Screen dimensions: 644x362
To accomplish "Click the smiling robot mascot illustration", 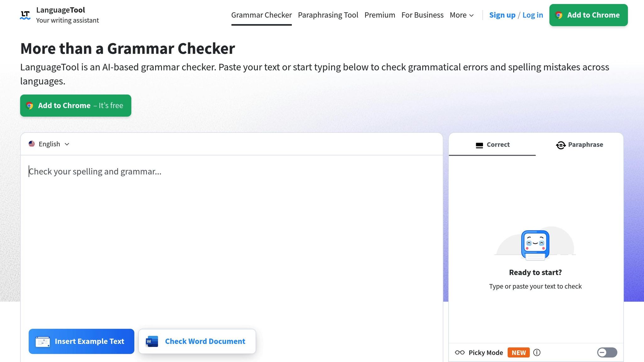I will point(535,244).
